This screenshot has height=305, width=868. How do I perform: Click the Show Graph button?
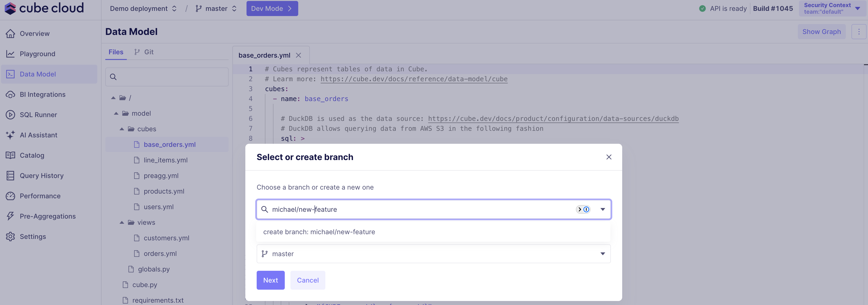821,32
